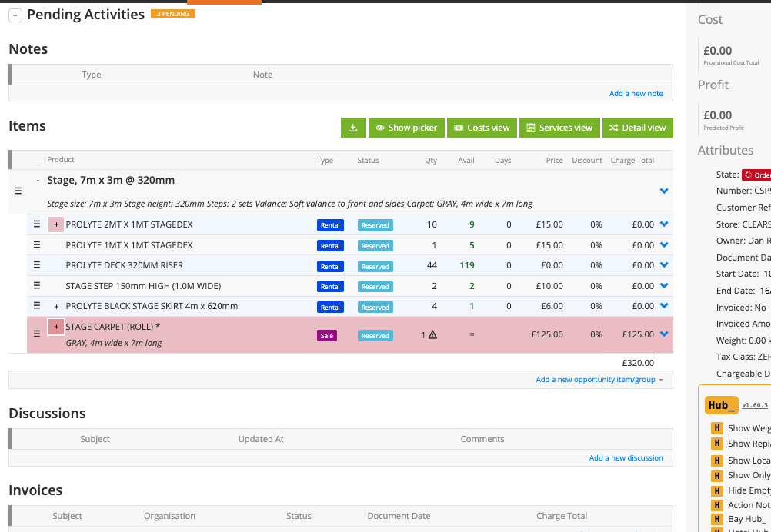Viewport: 771px width, 532px height.
Task: Expand the STAGE CARPET (ROLL) row
Action: tap(56, 327)
